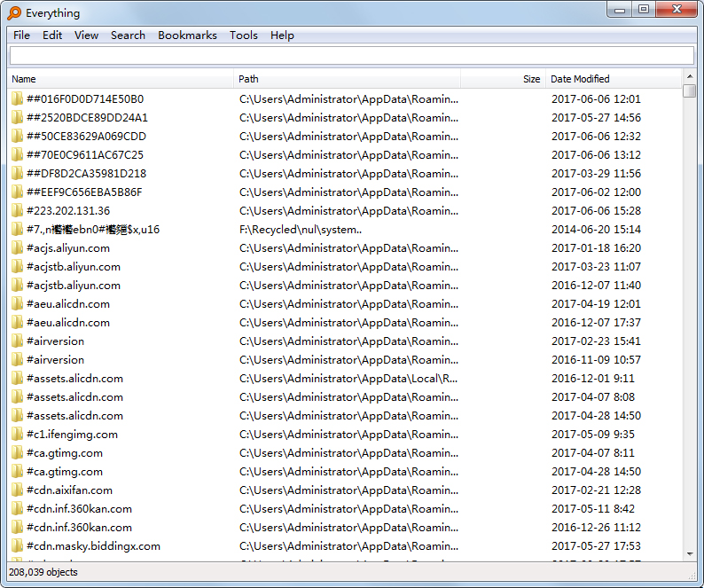Click folder icon for ##EEF9C656EBA5B86F
Viewport: 704px width, 588px height.
(x=17, y=192)
